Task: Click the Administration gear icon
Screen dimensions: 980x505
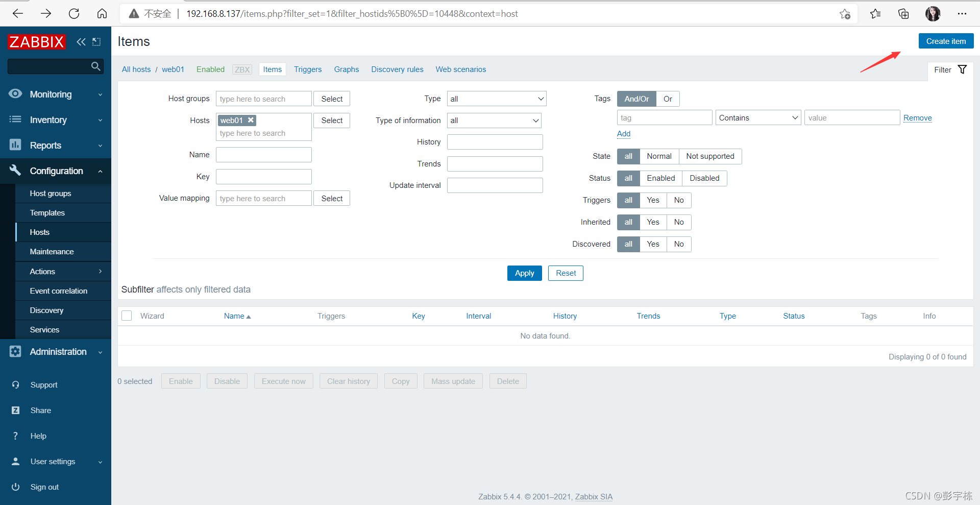Action: click(x=15, y=351)
